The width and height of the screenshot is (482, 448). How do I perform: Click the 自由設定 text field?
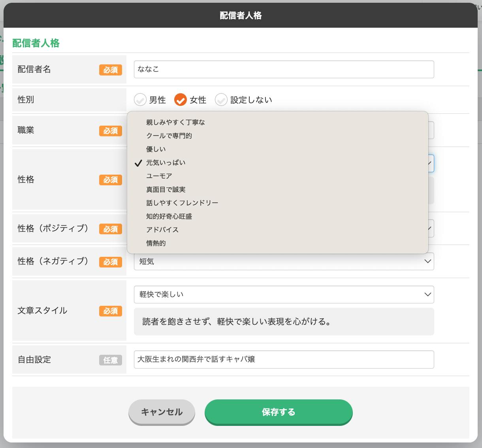[x=284, y=360]
